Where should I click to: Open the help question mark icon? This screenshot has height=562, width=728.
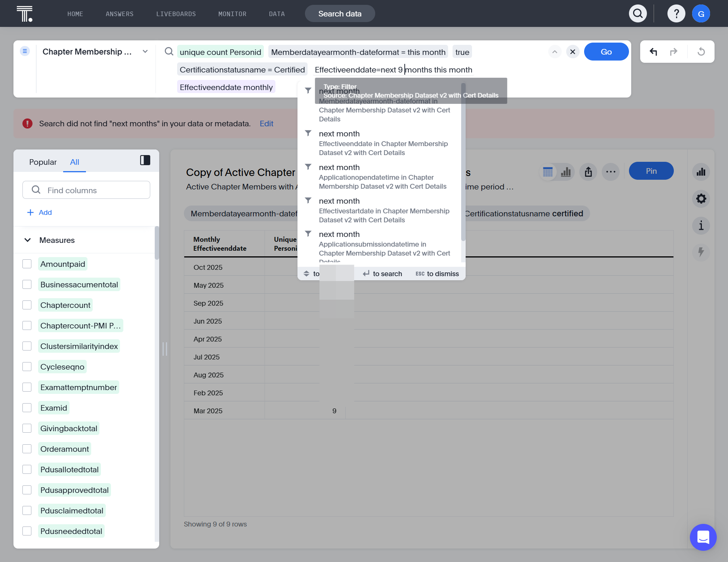(676, 14)
